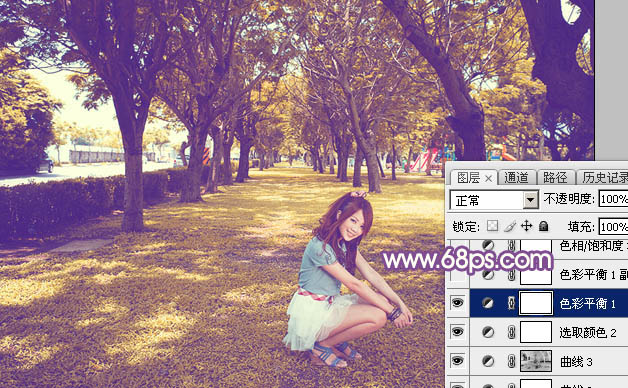Click the lock transparent pixels icon
This screenshot has height=388, width=628.
[x=492, y=226]
